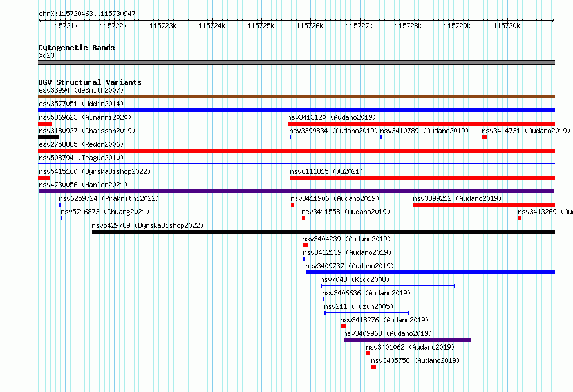
Task: Open the nsv7048 (Kidd2008) label
Action: click(x=355, y=279)
